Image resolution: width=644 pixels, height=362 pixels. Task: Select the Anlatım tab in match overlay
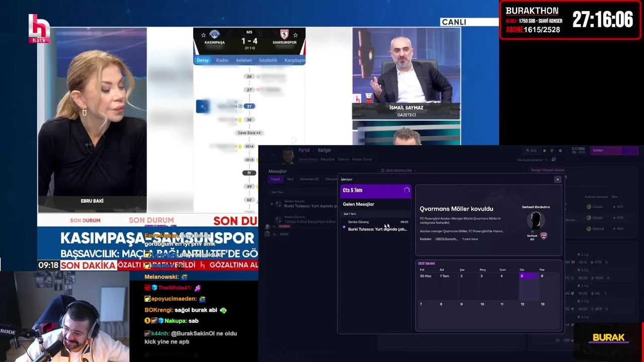click(x=244, y=60)
